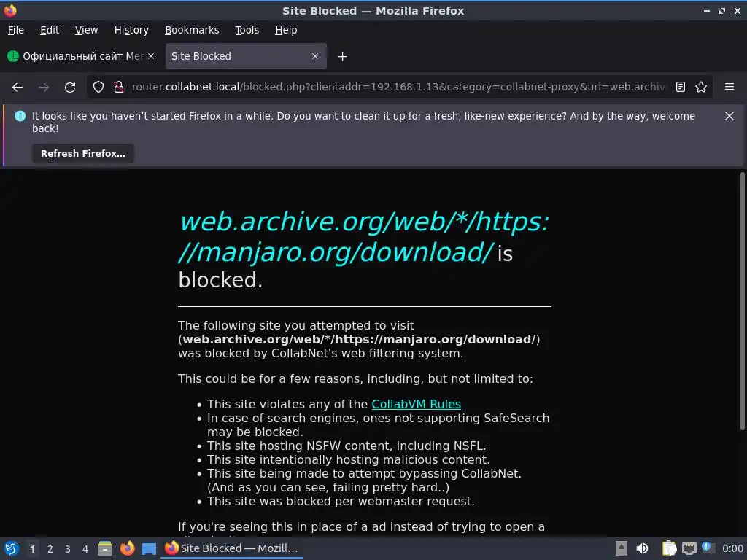Click 'This site intentionally hosting malicious content' text
This screenshot has width=747, height=560.
348,460
